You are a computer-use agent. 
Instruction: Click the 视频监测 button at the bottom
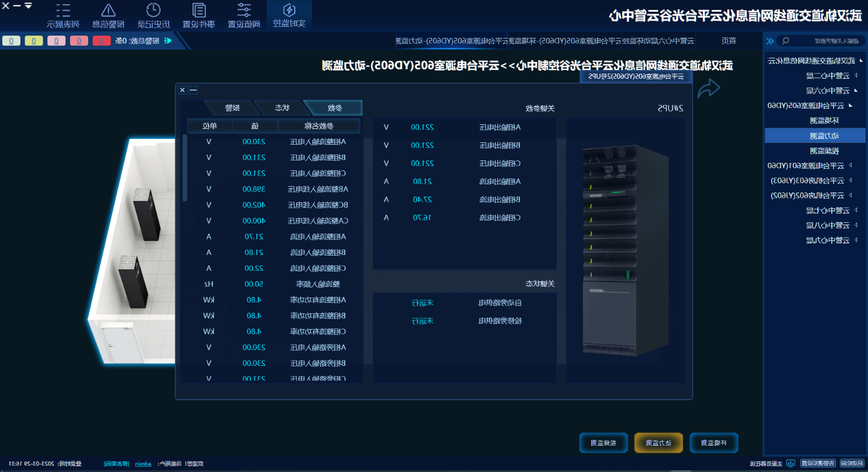603,443
